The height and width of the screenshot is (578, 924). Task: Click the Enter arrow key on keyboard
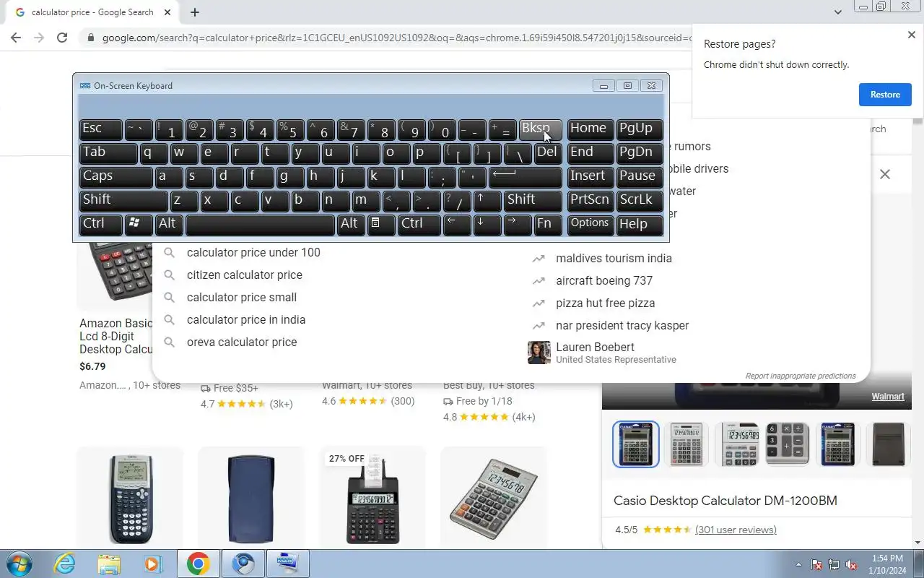pyautogui.click(x=526, y=177)
